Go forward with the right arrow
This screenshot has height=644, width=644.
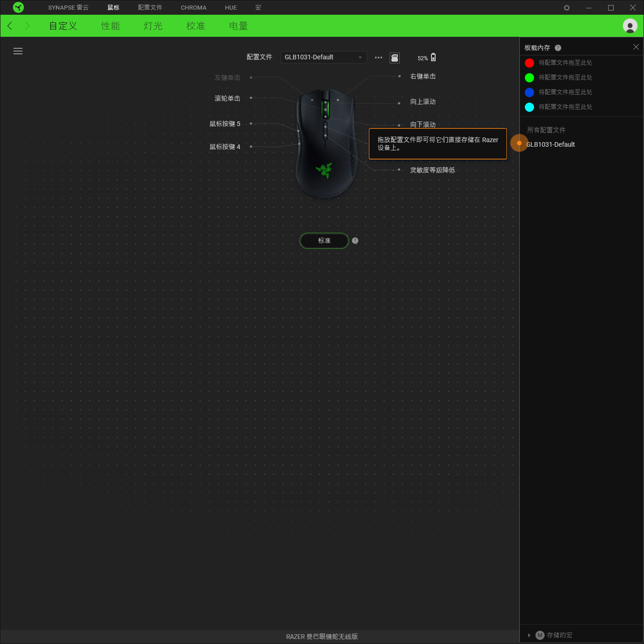pos(27,26)
